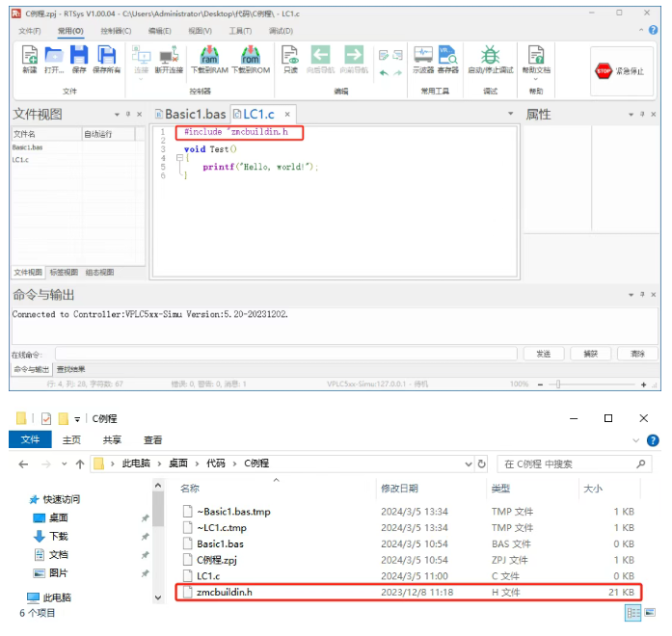Start debugging with 启动/停止调试 bug icon

point(490,58)
